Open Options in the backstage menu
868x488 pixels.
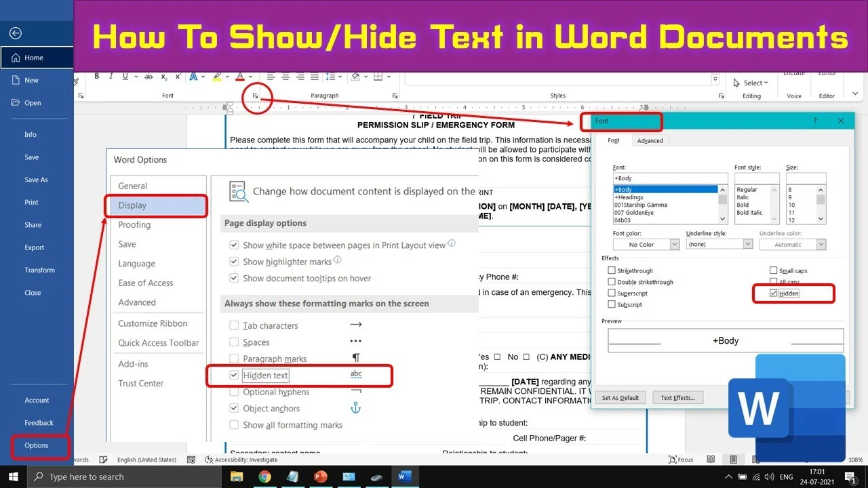[x=37, y=445]
